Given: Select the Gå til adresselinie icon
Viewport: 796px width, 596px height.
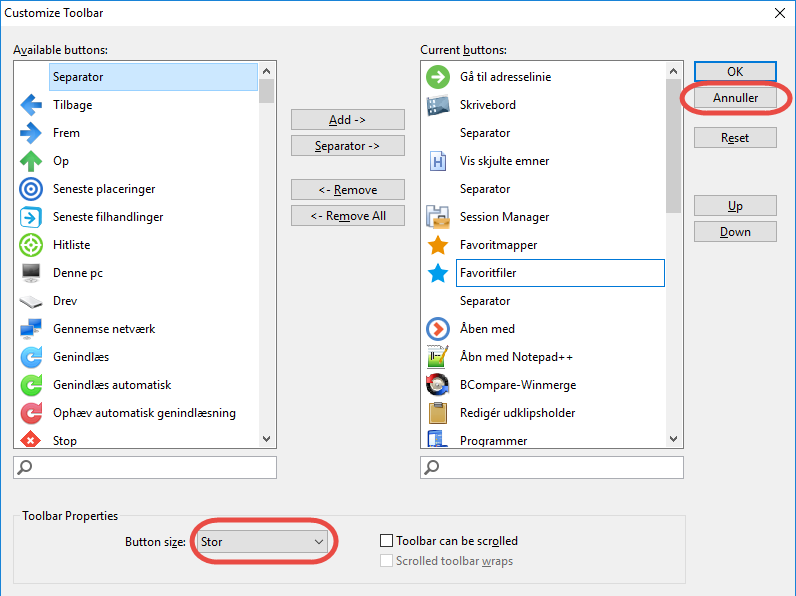Looking at the screenshot, I should pos(438,77).
